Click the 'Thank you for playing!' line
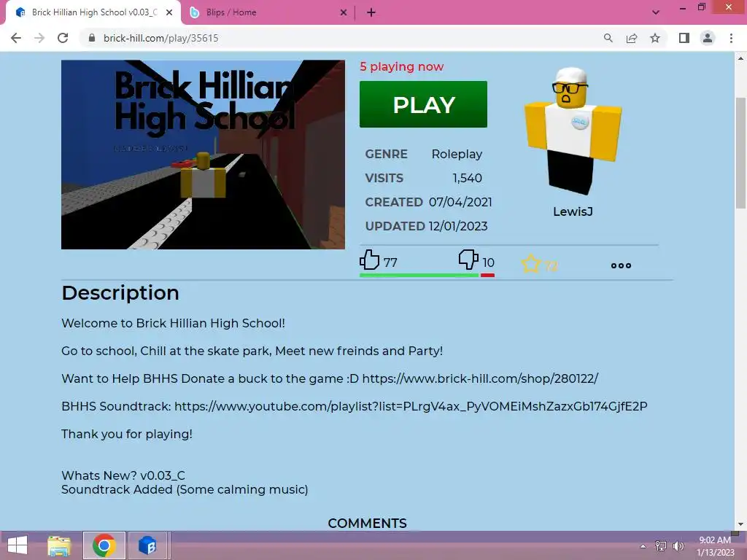Image resolution: width=747 pixels, height=560 pixels. 127,435
